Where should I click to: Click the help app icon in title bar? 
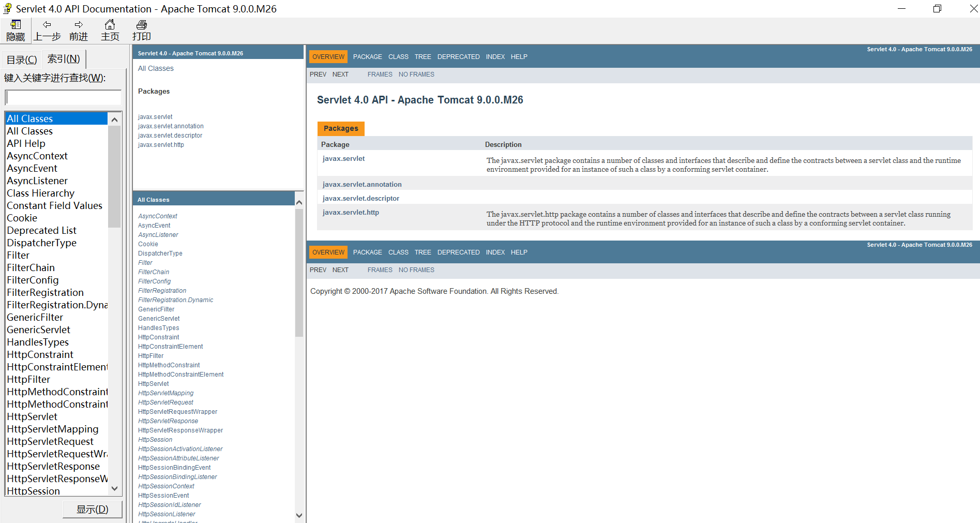point(7,9)
